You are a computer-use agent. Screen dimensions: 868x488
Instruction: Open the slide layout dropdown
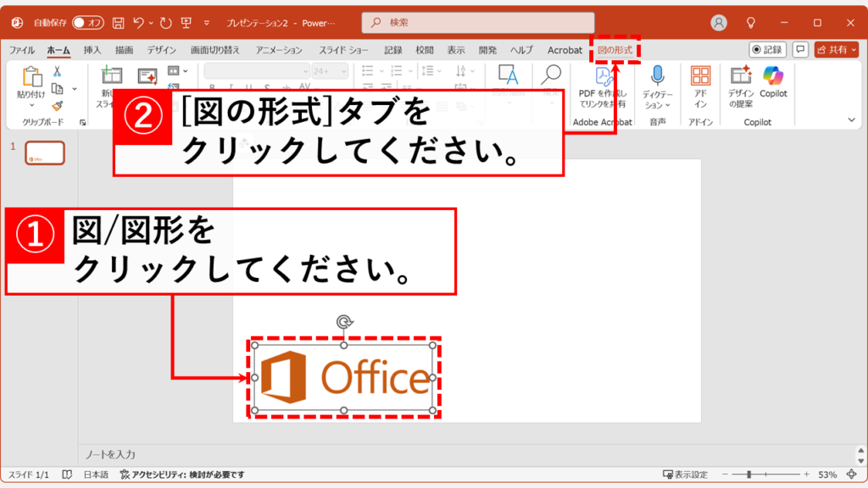[x=178, y=71]
